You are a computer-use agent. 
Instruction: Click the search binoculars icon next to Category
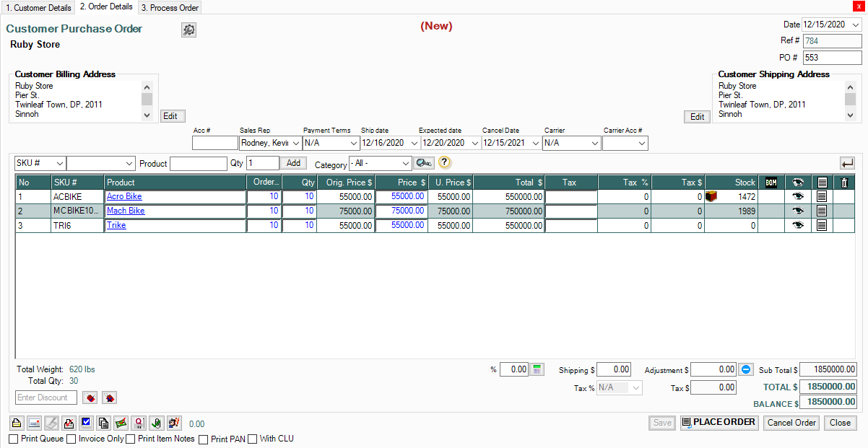(x=423, y=163)
